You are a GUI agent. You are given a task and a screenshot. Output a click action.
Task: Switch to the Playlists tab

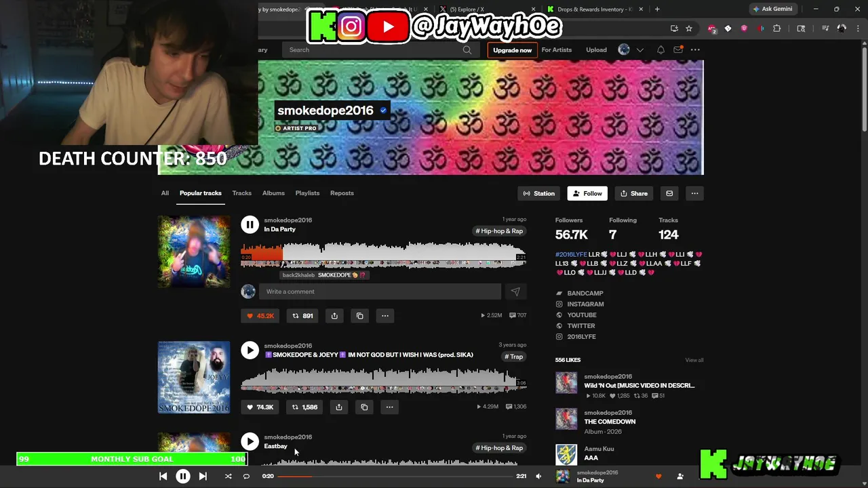(x=307, y=193)
